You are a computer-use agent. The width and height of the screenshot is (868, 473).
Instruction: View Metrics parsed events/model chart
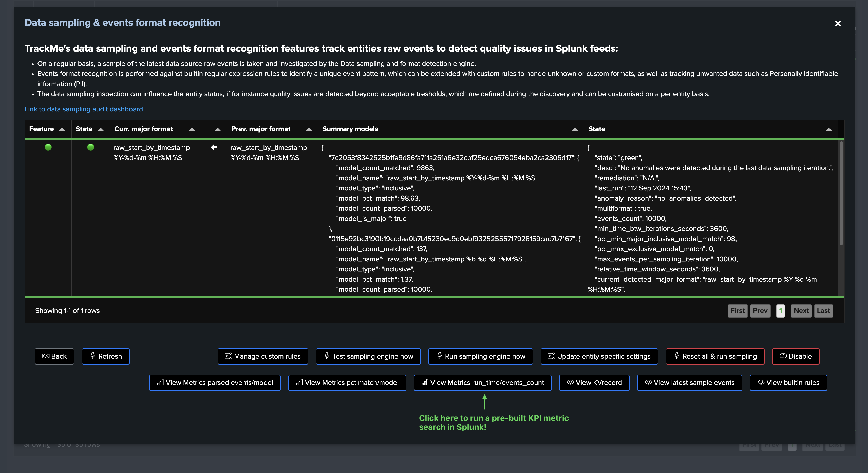(x=215, y=382)
